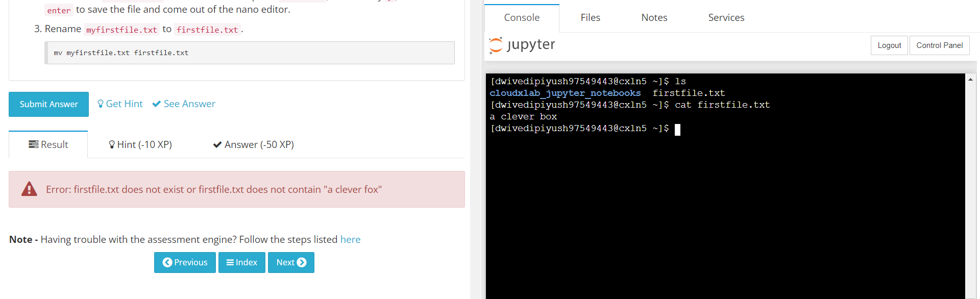Click terminal scrollbar up arrow

coord(970,80)
